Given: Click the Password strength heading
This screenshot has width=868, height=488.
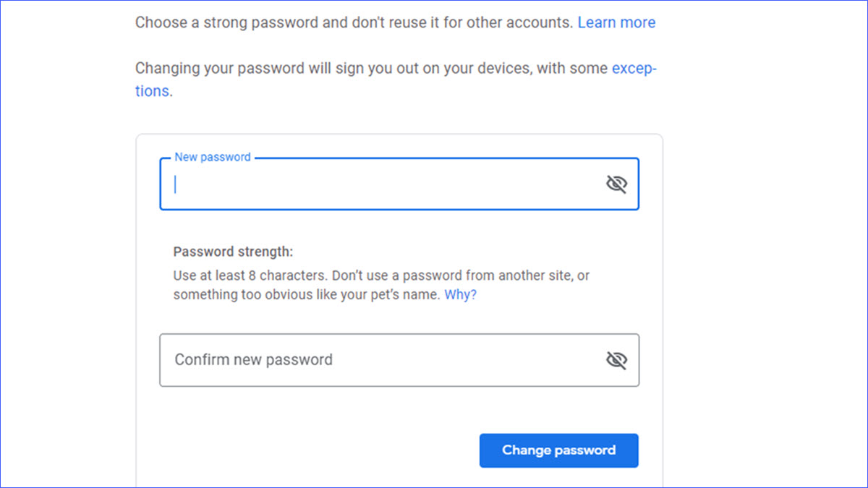Looking at the screenshot, I should pos(233,252).
